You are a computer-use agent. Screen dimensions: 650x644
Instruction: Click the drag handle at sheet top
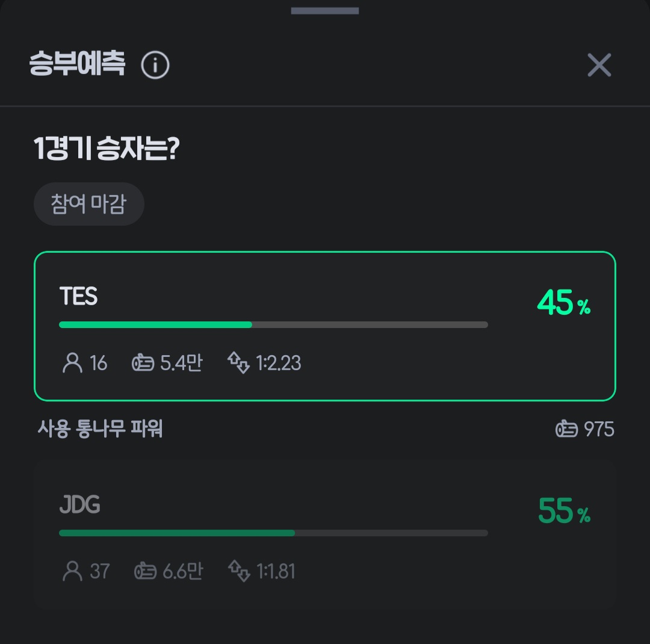tap(325, 11)
